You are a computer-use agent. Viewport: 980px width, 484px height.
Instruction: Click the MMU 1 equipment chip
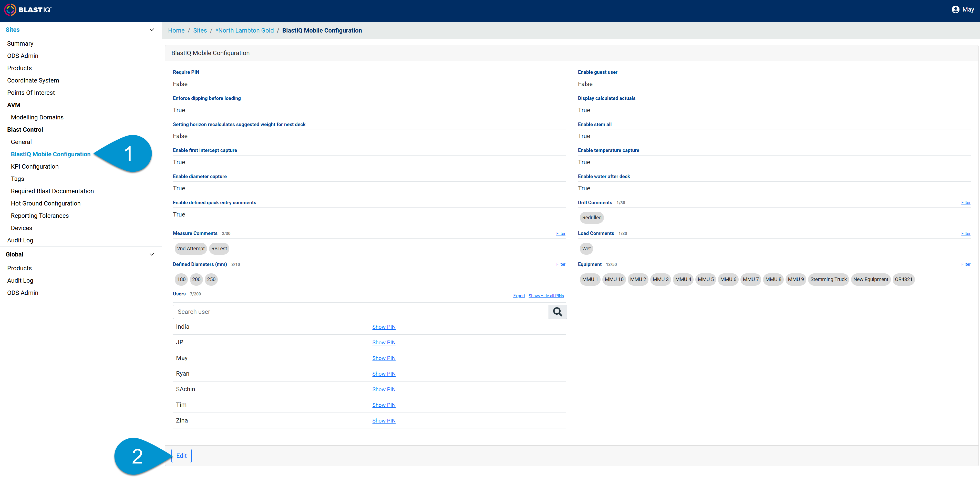pyautogui.click(x=590, y=279)
